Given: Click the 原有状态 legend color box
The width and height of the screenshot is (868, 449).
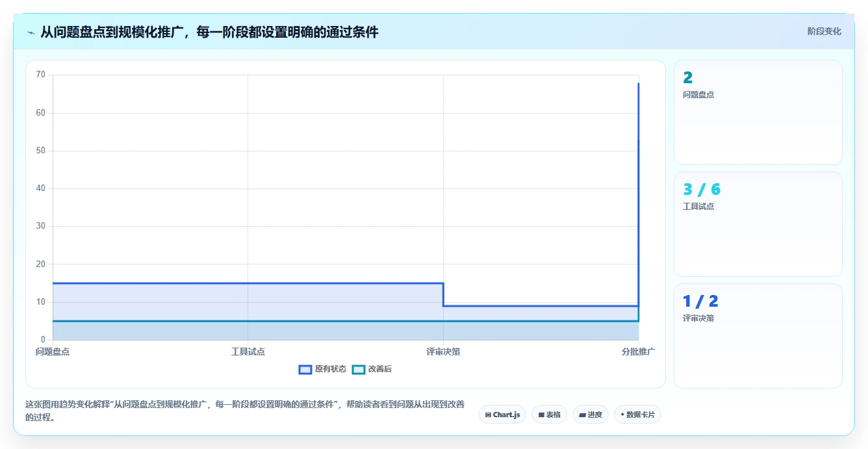Looking at the screenshot, I should (305, 369).
